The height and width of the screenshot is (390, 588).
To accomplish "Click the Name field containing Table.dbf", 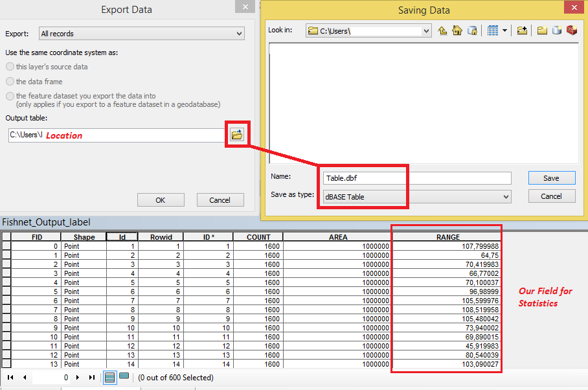I will coord(417,178).
